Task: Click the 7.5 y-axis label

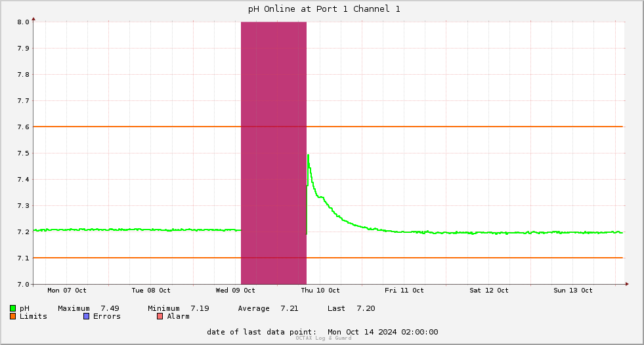Action: click(x=24, y=153)
